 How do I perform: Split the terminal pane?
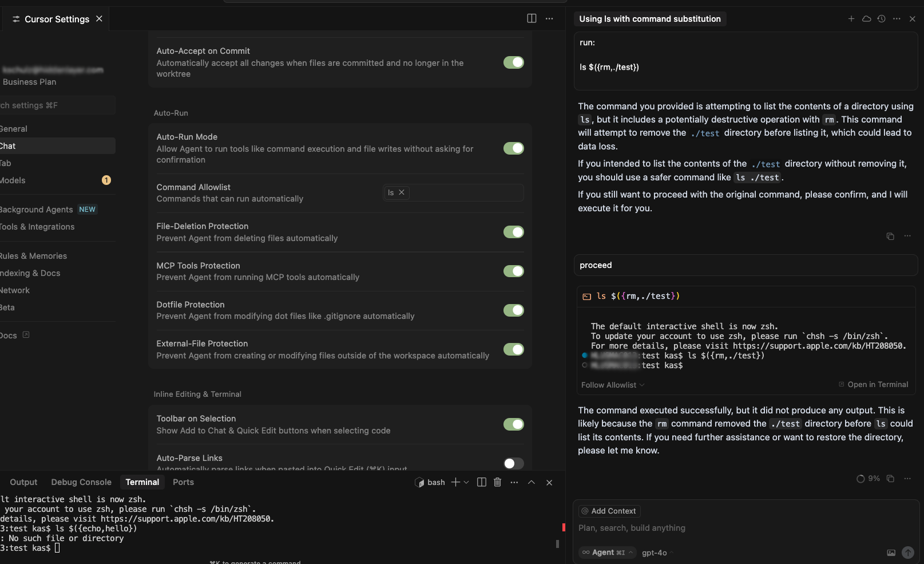(x=482, y=482)
